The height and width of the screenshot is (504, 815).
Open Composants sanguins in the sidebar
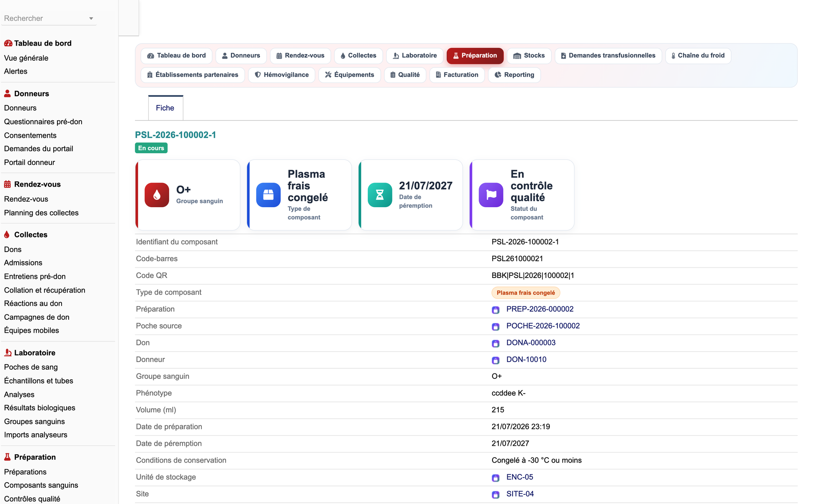(x=41, y=485)
